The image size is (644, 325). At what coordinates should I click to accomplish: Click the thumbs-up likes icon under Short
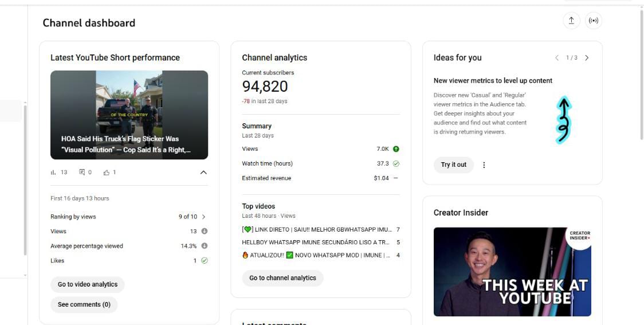pyautogui.click(x=107, y=172)
